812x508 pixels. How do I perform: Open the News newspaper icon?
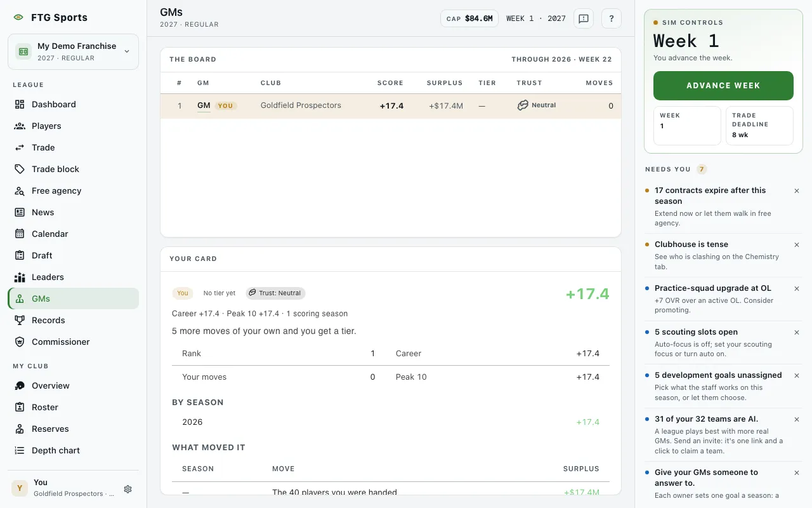(20, 212)
